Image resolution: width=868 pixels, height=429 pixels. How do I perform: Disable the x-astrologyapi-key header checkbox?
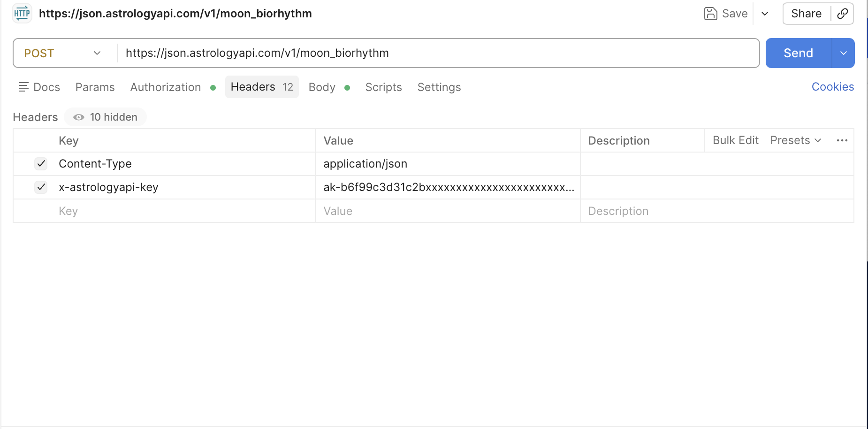(41, 187)
